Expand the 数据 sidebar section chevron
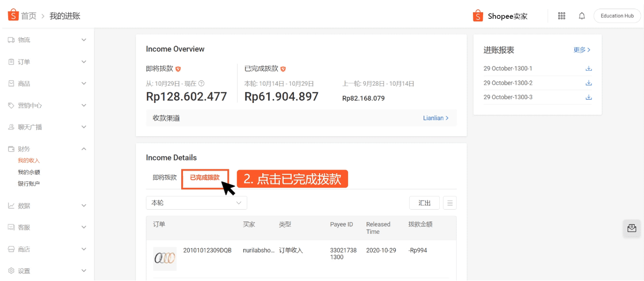 (84, 205)
